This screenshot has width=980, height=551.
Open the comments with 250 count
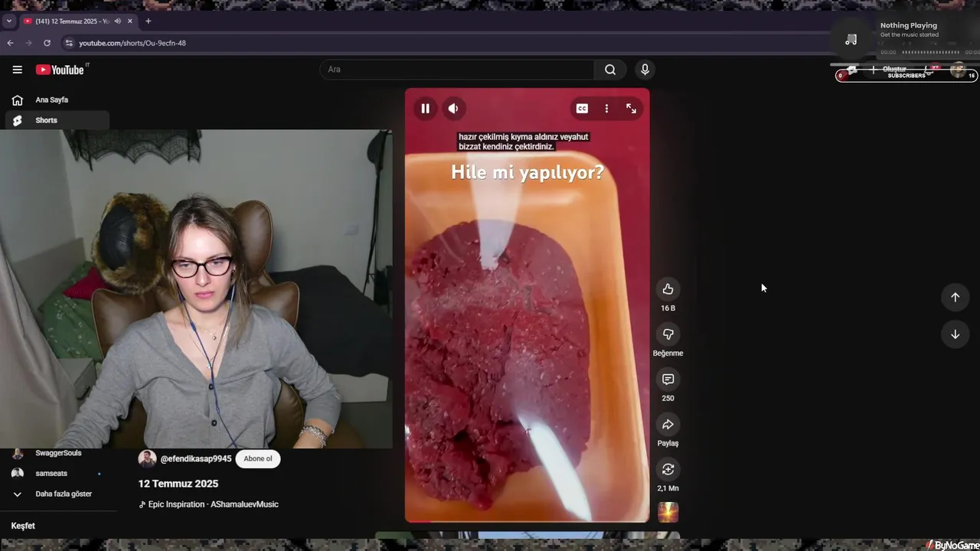(x=668, y=379)
